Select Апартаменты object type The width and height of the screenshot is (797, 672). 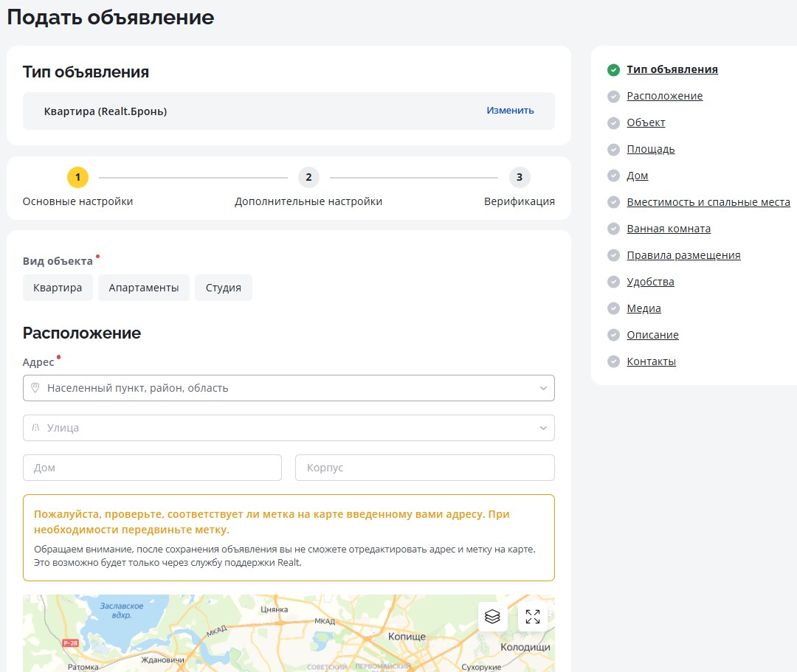144,288
